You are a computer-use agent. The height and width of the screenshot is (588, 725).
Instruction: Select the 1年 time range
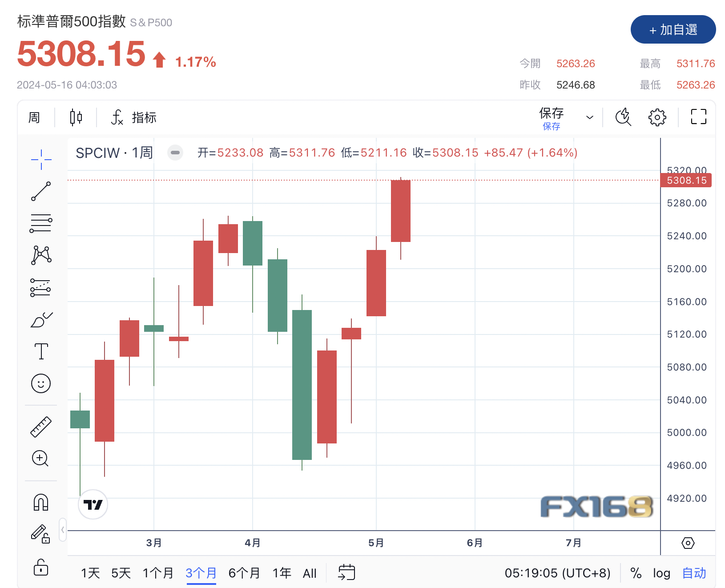(x=282, y=573)
